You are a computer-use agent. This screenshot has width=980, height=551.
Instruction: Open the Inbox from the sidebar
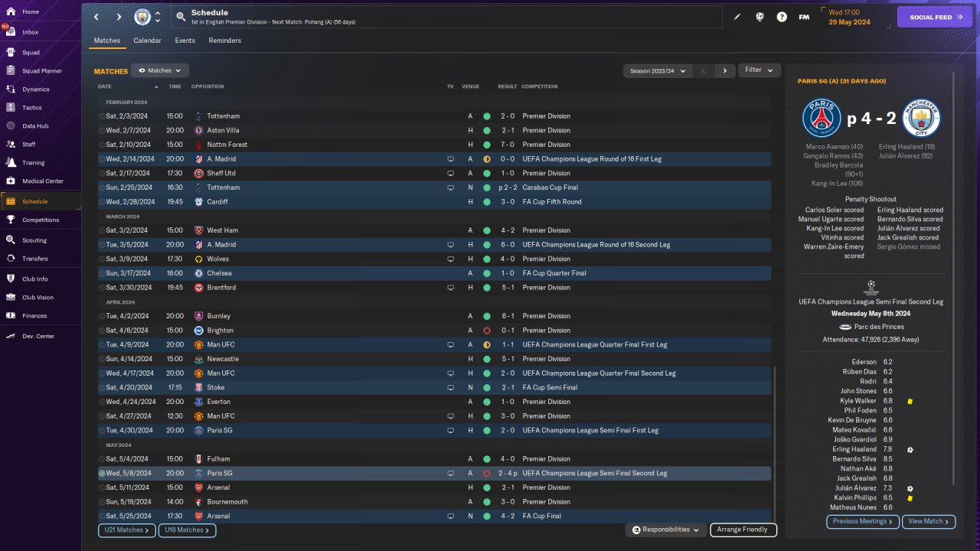point(31,32)
